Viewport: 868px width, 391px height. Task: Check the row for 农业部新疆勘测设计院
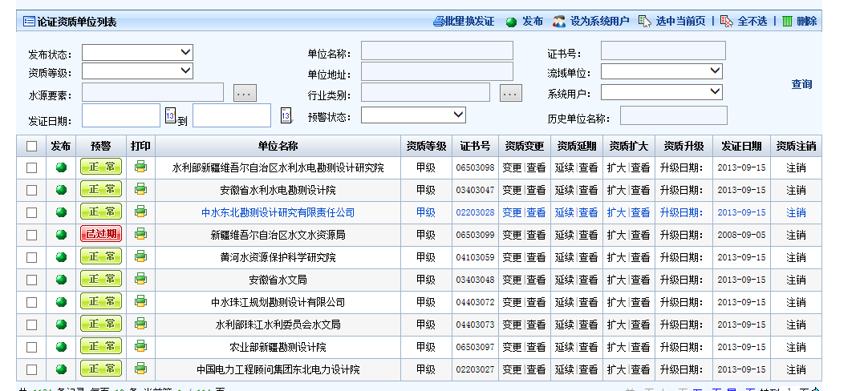[31, 347]
